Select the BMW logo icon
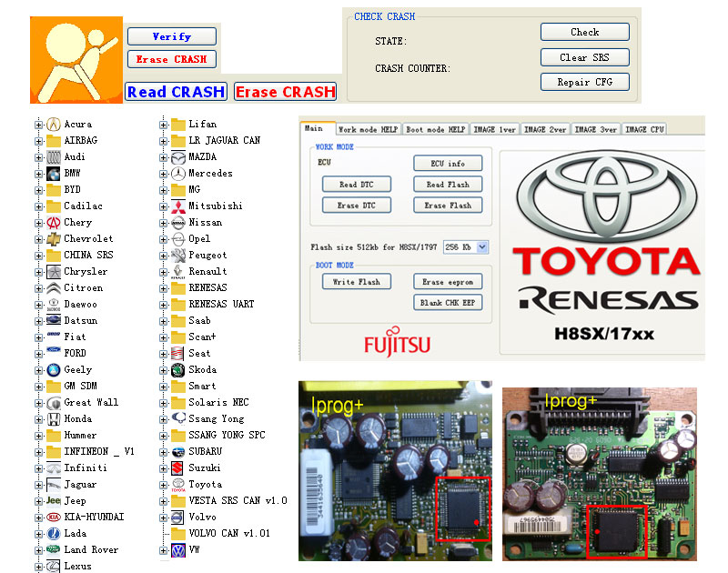The width and height of the screenshot is (728, 573). (x=54, y=173)
